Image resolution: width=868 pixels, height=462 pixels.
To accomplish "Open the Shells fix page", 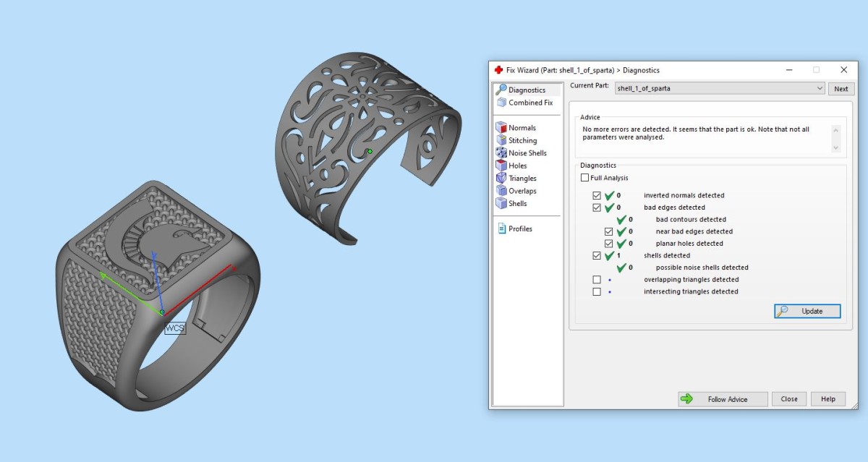I will pyautogui.click(x=517, y=204).
